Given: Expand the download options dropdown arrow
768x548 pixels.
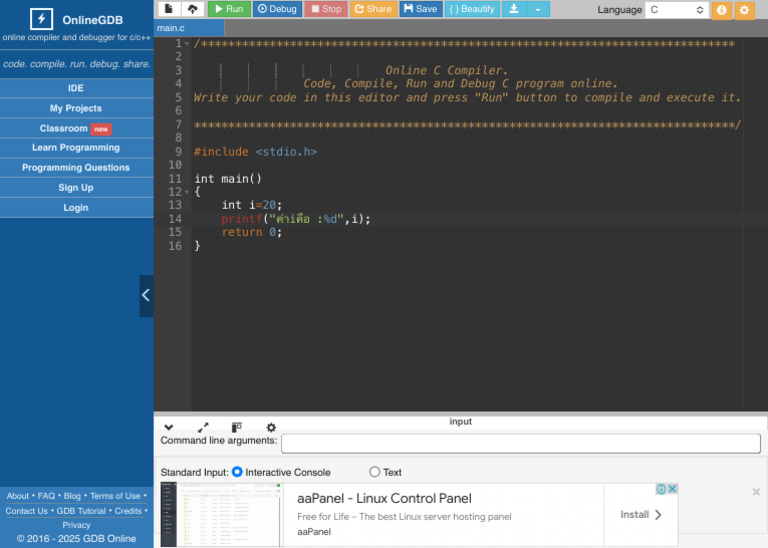Looking at the screenshot, I should coord(538,9).
